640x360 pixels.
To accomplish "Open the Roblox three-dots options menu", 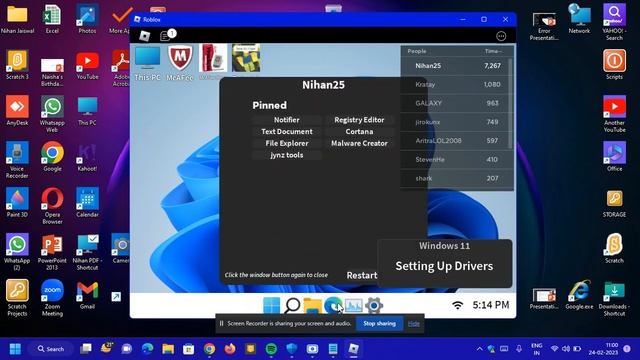I will click(x=501, y=36).
